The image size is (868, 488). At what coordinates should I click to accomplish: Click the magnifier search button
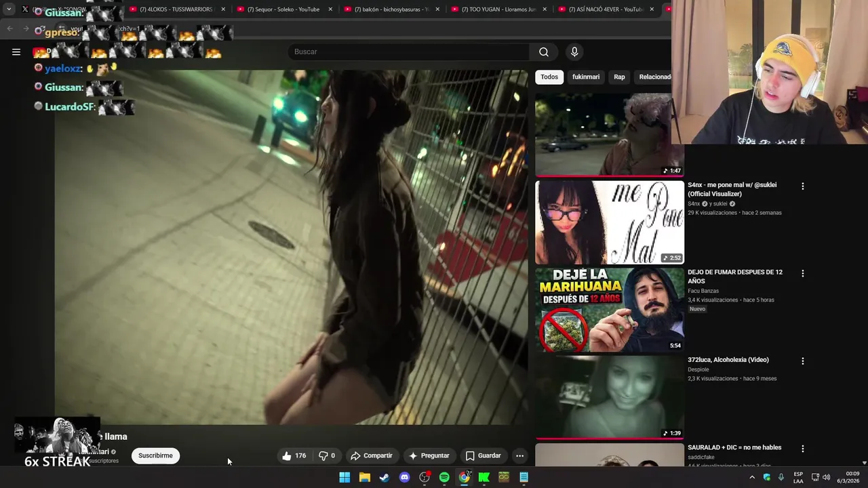coord(544,52)
